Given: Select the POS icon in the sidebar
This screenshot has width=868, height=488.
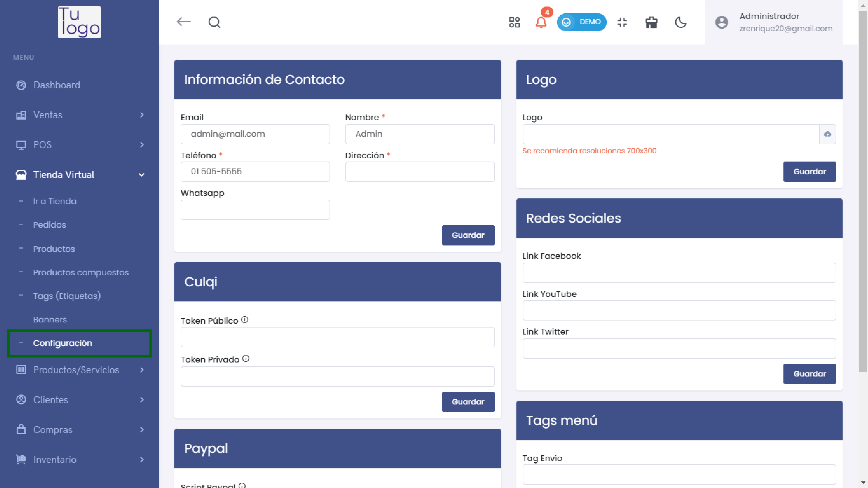Looking at the screenshot, I should click(21, 145).
